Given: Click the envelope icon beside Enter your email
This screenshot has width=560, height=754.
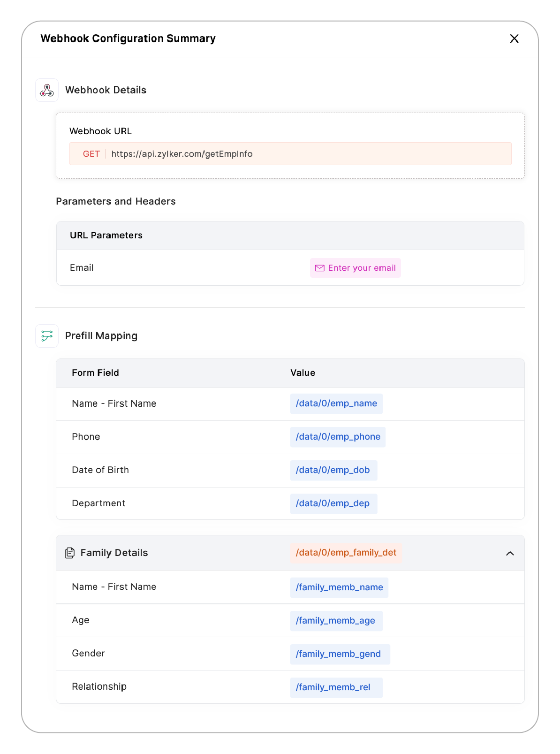Looking at the screenshot, I should tap(319, 268).
